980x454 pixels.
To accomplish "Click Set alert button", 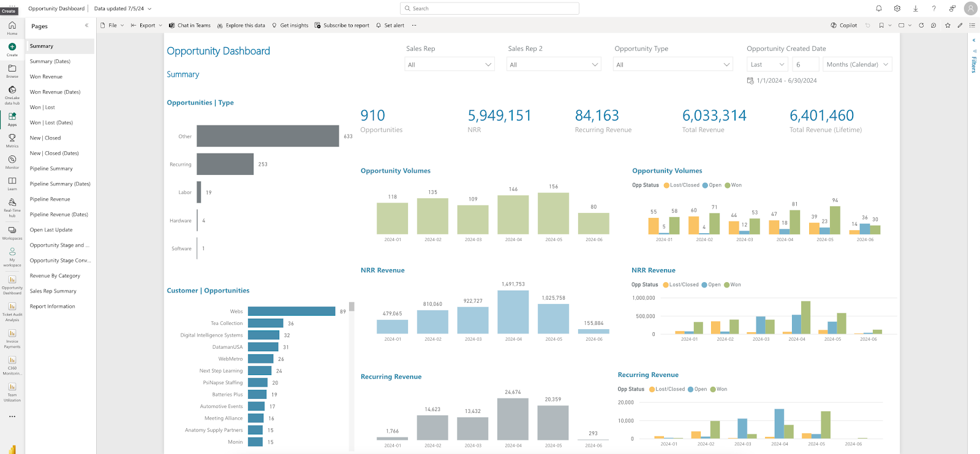I will [x=390, y=25].
